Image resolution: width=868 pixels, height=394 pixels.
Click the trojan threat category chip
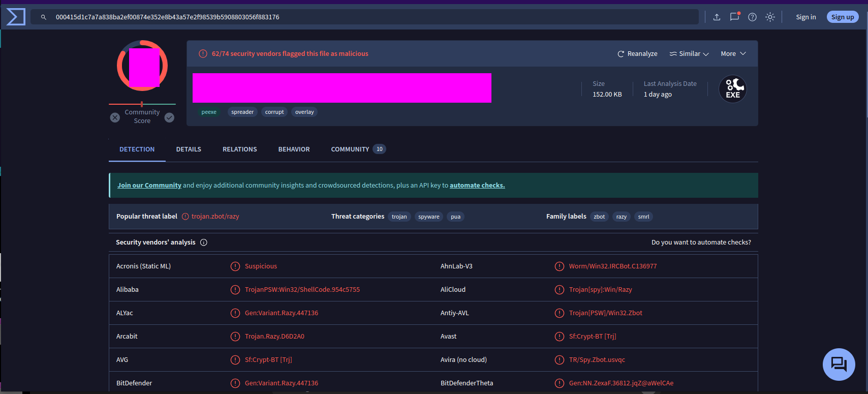[x=399, y=217]
